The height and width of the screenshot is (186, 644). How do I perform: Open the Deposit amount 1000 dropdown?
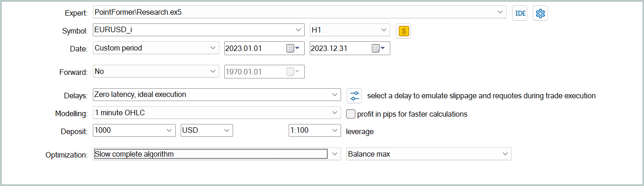coord(170,130)
